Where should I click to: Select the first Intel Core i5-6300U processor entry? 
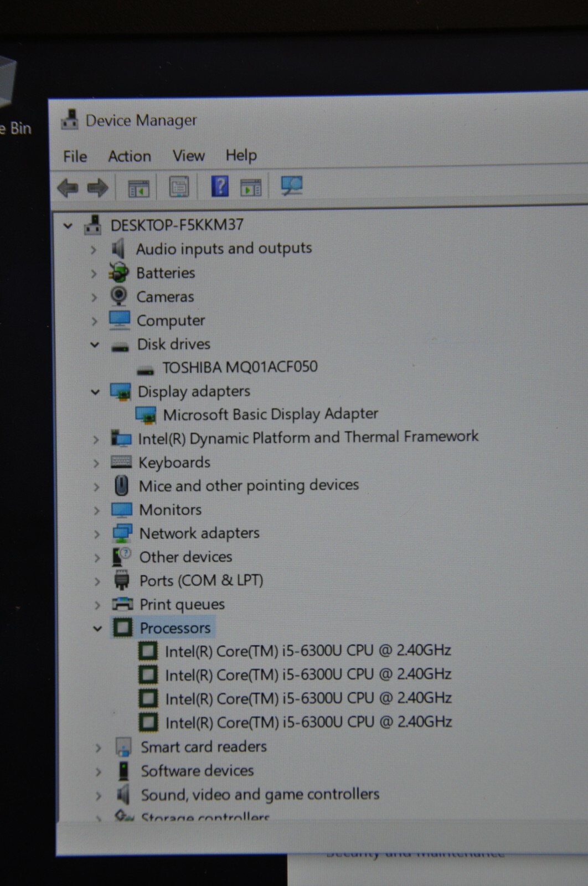point(308,651)
